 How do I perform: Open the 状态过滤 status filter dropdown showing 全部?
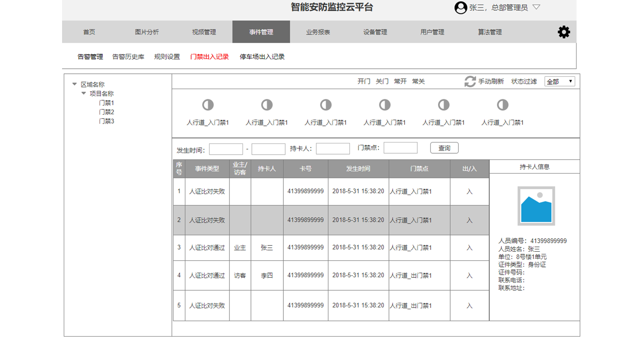tap(559, 81)
